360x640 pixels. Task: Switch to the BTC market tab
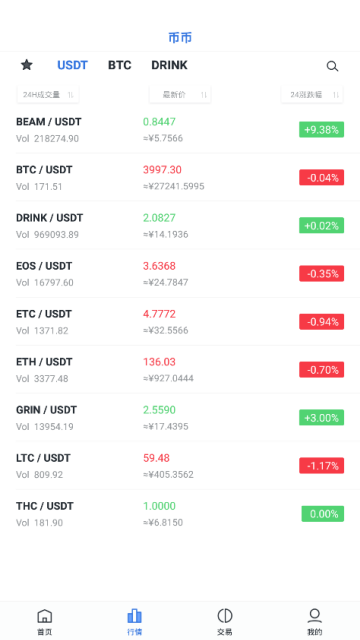[120, 65]
